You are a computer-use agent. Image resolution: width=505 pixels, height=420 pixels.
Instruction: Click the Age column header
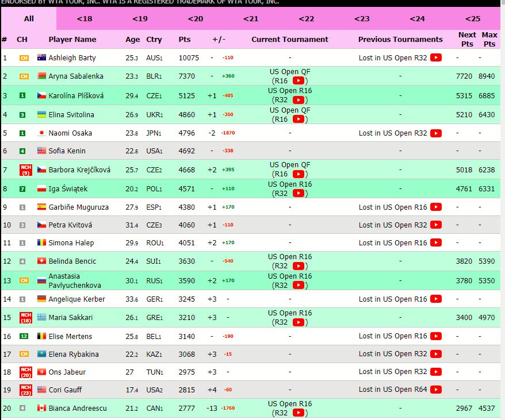point(133,40)
